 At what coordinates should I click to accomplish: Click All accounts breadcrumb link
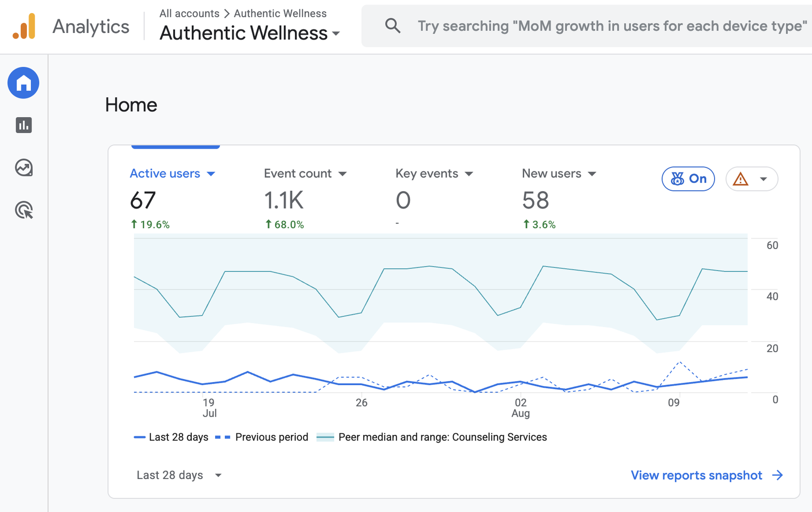coord(189,14)
